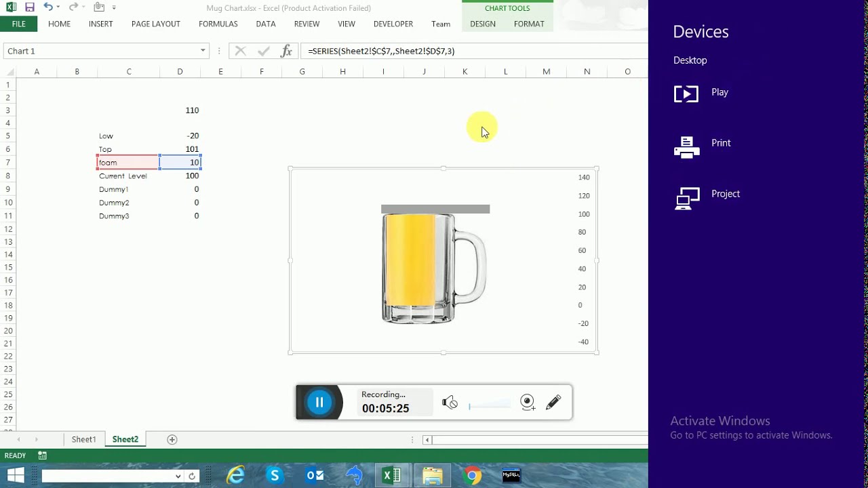Viewport: 868px width, 488px height.
Task: Select the 'Dummy3' label cell
Action: point(128,216)
